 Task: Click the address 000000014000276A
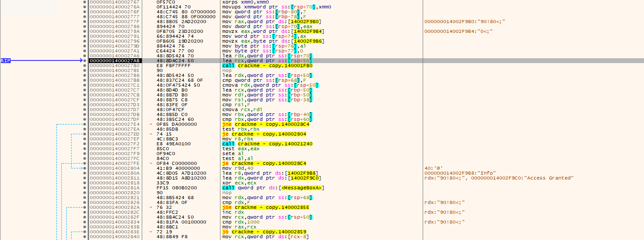[x=114, y=7]
